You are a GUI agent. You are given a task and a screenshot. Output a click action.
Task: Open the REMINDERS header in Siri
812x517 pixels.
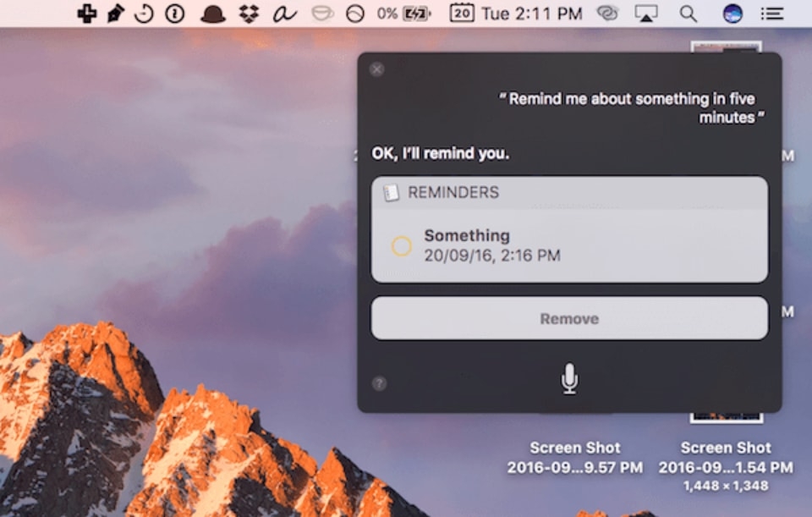[569, 193]
